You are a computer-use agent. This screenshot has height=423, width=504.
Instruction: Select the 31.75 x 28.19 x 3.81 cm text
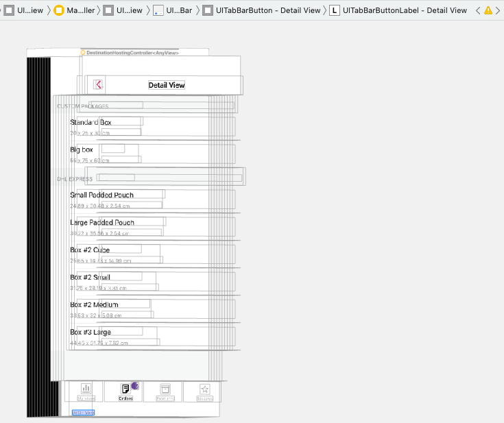click(x=98, y=288)
